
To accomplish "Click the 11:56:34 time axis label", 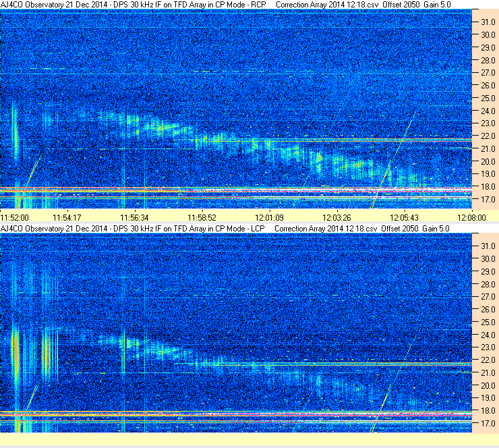I will pos(134,218).
